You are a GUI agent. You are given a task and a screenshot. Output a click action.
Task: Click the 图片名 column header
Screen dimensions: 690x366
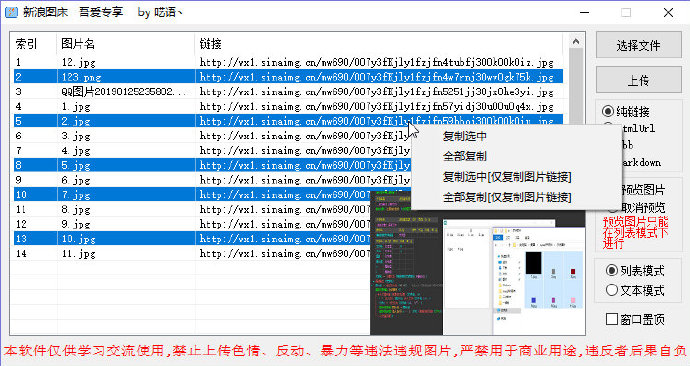[125, 44]
